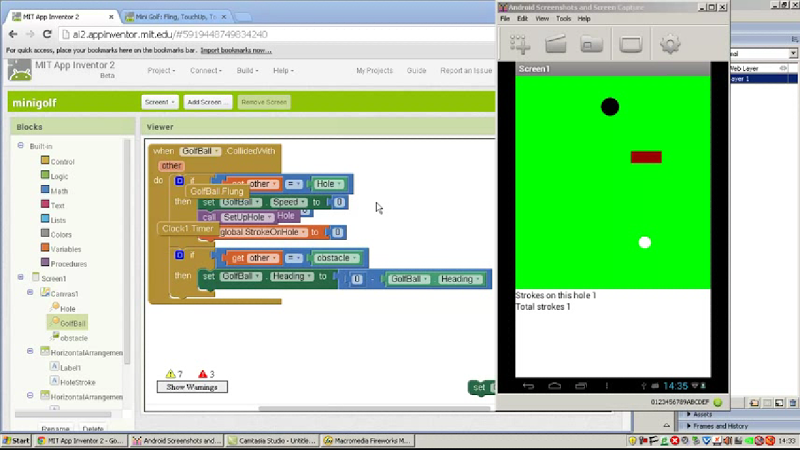The image size is (800, 450).
Task: Collapse the second HorizontalArrangement node
Action: coord(30,396)
